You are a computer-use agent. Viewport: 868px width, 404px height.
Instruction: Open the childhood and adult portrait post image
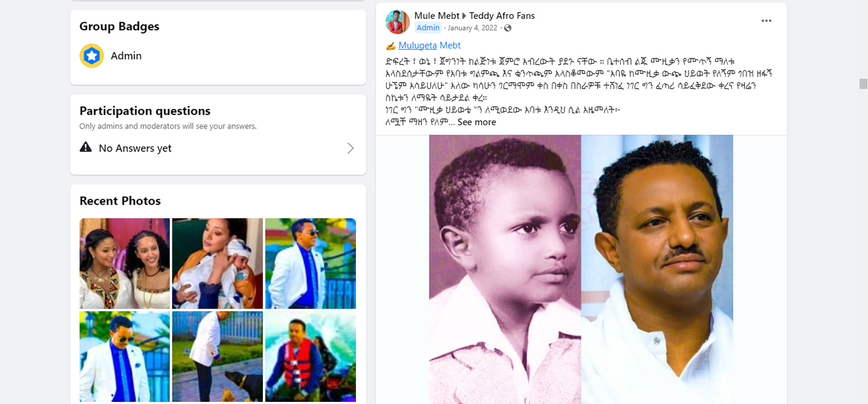tap(581, 269)
